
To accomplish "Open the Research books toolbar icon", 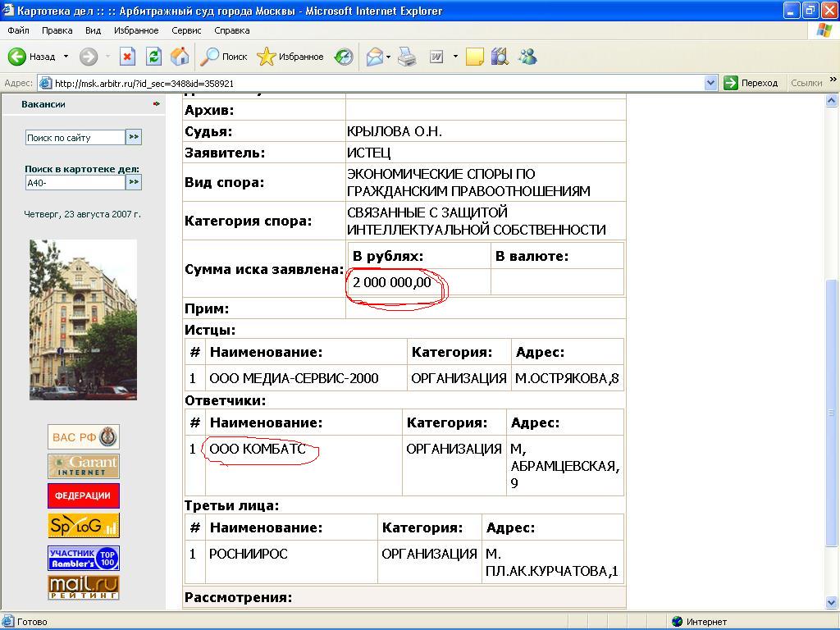I will coord(500,57).
